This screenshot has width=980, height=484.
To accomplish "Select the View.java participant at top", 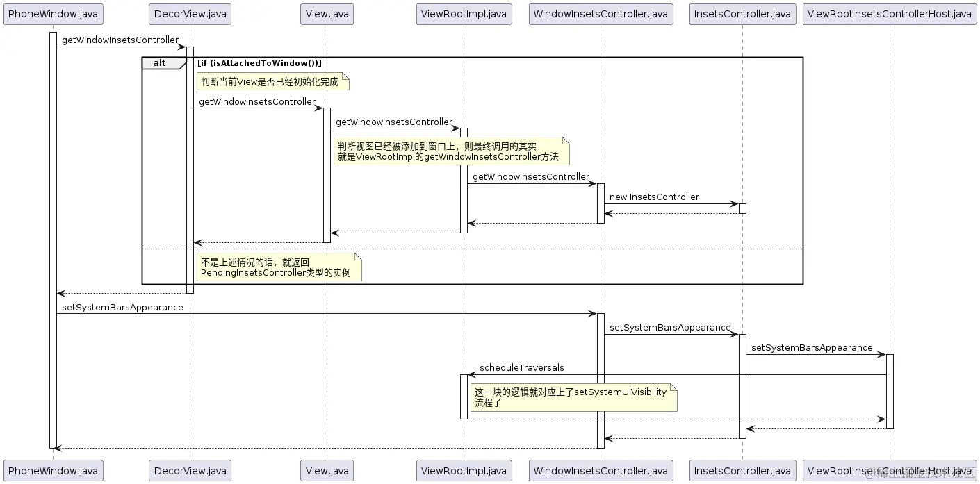I will click(x=327, y=13).
